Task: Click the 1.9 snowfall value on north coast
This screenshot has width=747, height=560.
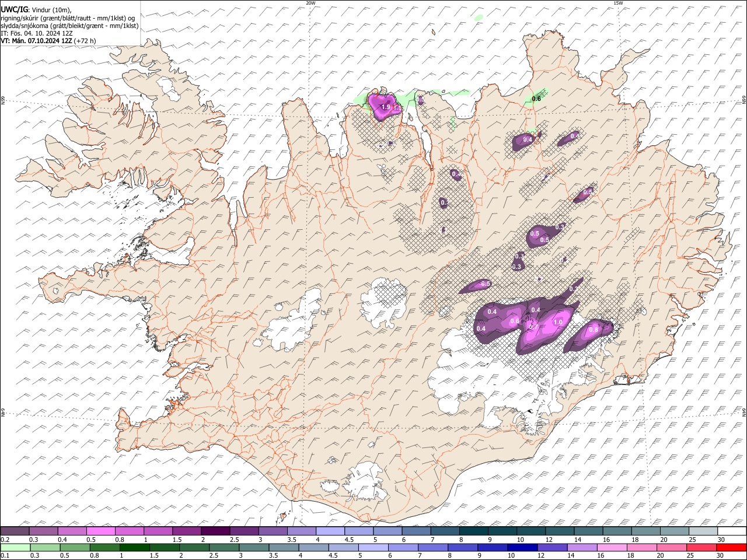Action: [385, 107]
